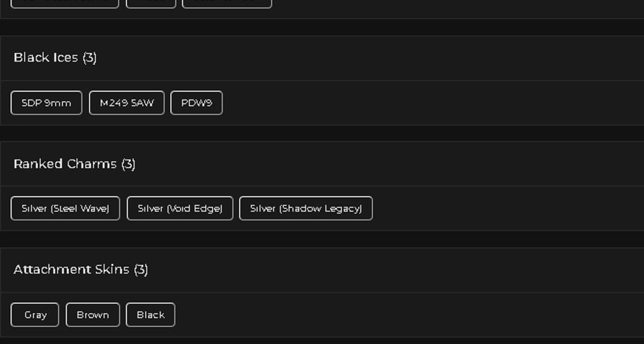Choose the PDW9 black ice tag

click(196, 102)
